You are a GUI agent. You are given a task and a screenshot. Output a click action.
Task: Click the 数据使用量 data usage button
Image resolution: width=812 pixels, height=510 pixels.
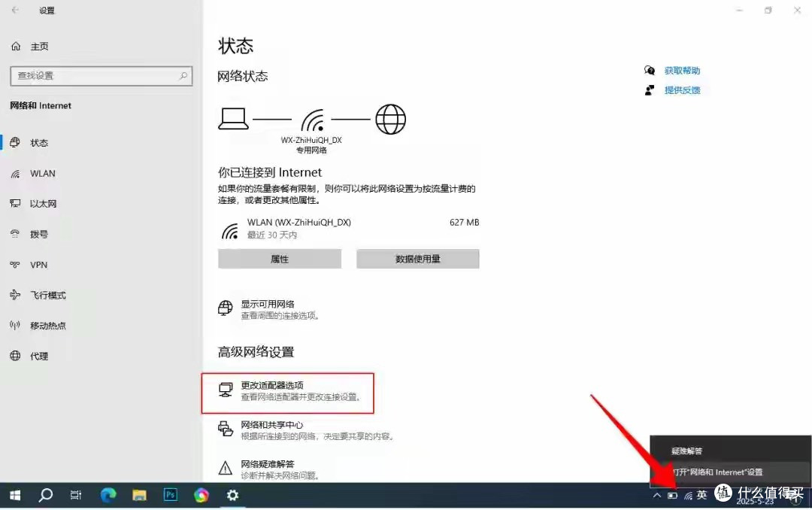(418, 259)
